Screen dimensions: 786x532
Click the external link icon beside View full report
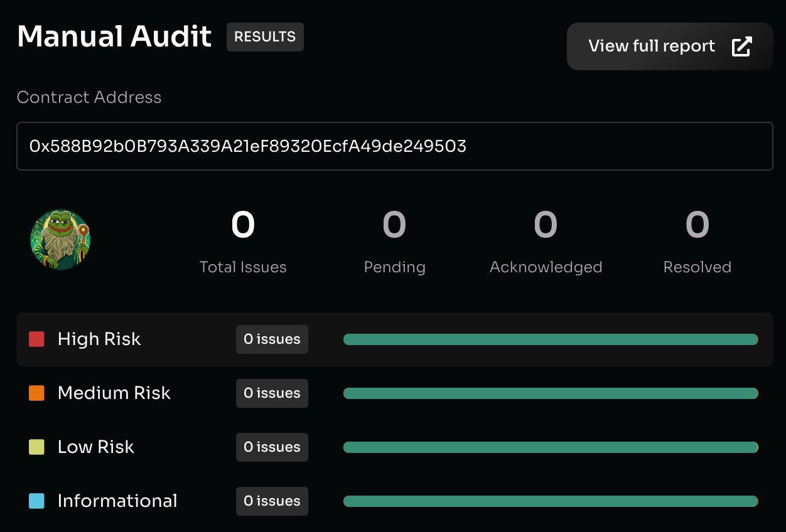(x=741, y=46)
